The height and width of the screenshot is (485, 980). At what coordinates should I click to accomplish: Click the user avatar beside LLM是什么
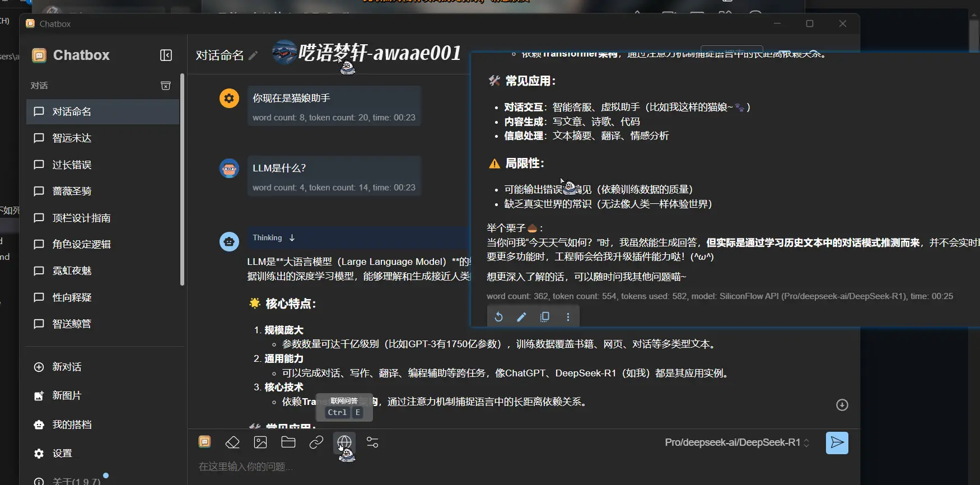[x=229, y=168]
